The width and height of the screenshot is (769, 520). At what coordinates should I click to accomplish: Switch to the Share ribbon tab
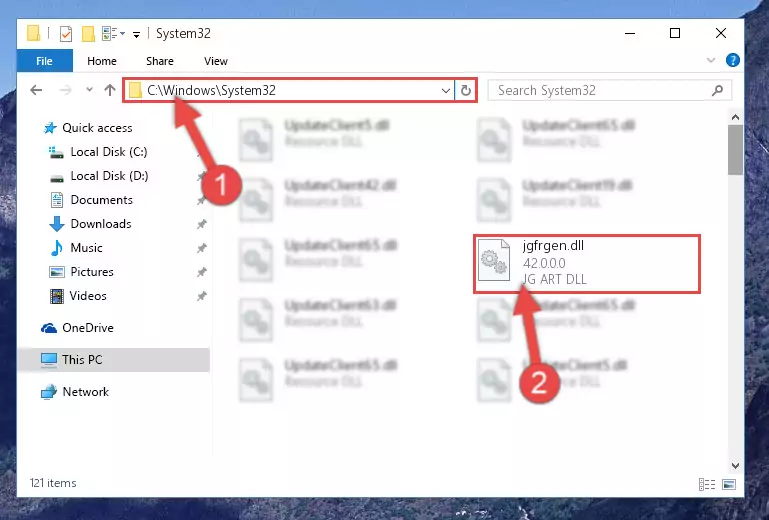click(160, 61)
